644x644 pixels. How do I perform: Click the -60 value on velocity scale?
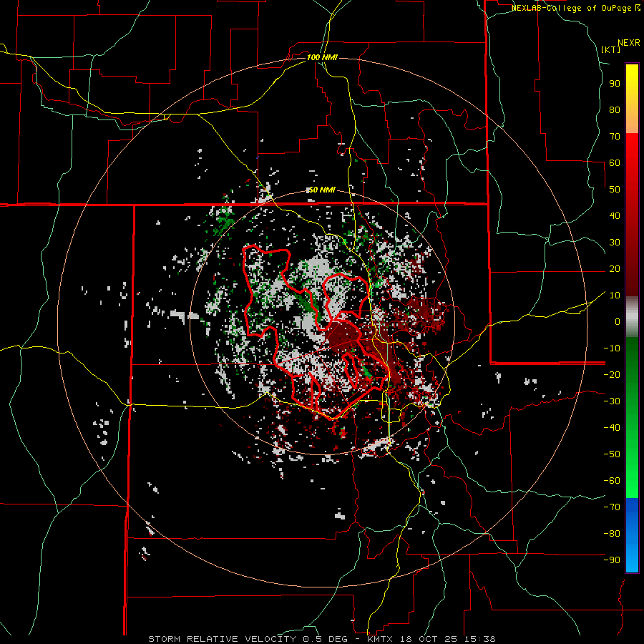click(612, 481)
